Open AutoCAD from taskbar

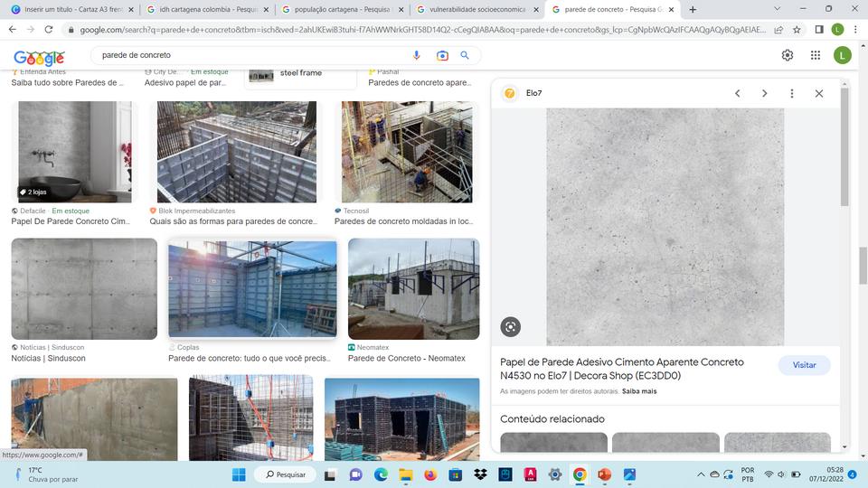click(530, 474)
